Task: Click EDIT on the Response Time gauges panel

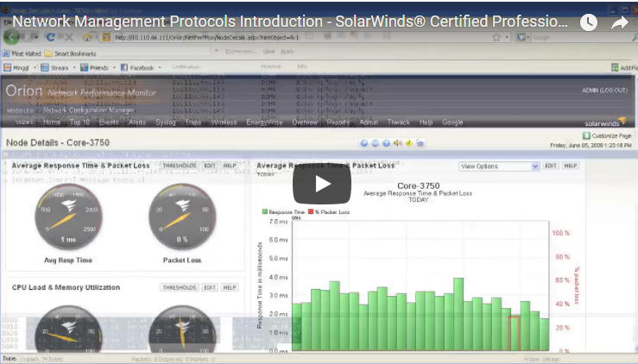Action: point(210,166)
